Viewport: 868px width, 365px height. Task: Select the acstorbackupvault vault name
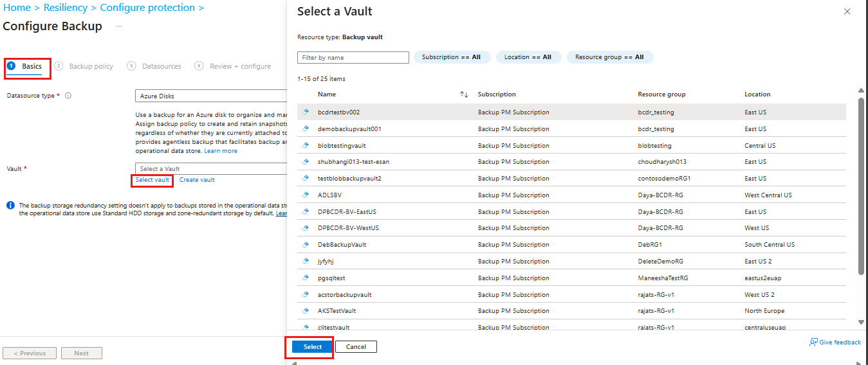coord(344,295)
